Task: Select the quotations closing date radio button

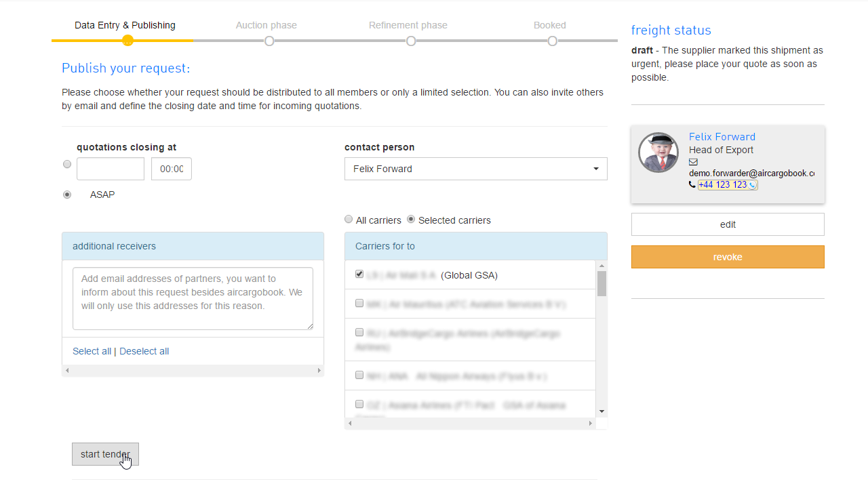Action: [x=67, y=164]
